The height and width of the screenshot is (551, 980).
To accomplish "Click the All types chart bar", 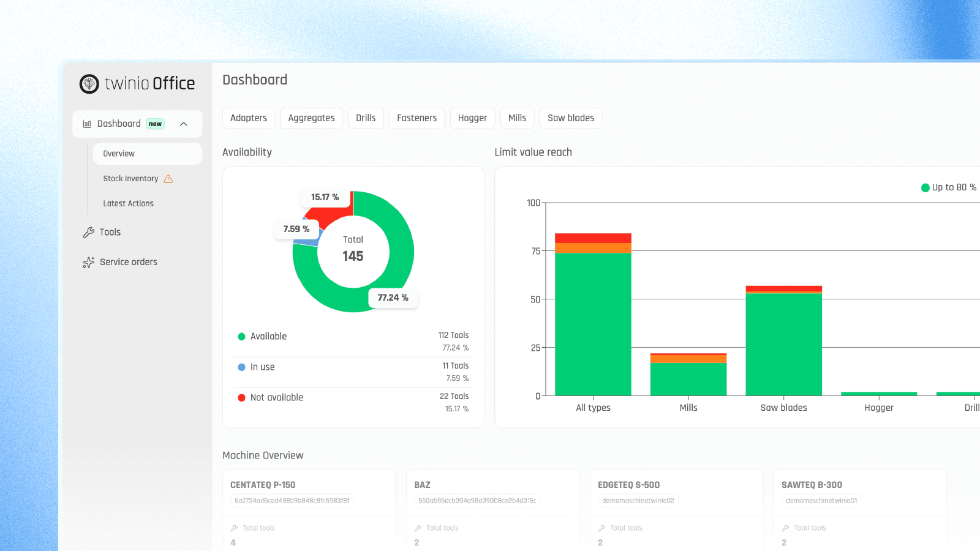I will (x=593, y=315).
